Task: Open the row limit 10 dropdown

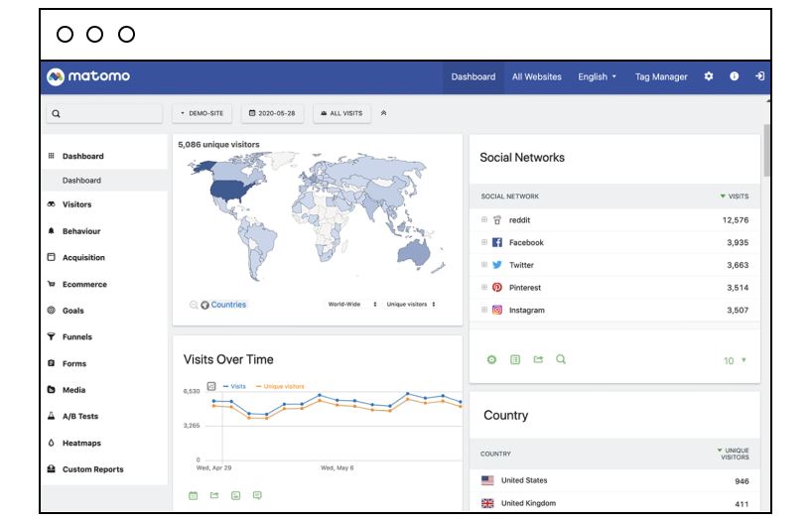Action: pos(735,360)
